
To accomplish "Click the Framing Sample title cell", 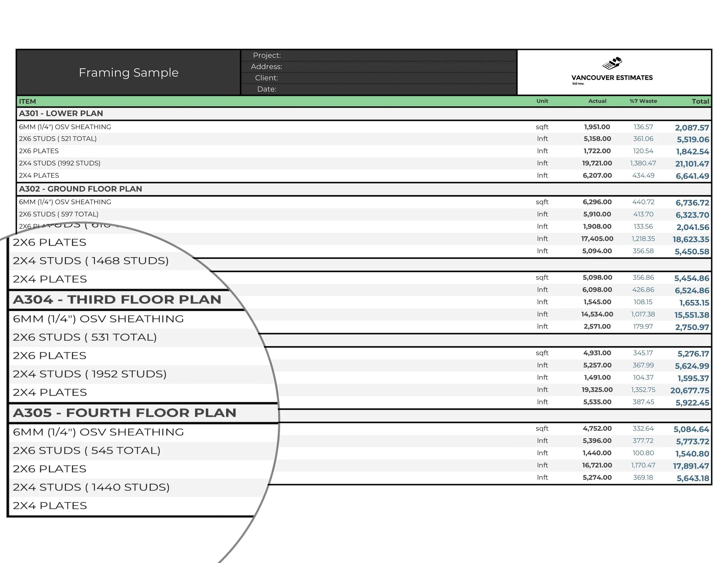I will [x=128, y=72].
